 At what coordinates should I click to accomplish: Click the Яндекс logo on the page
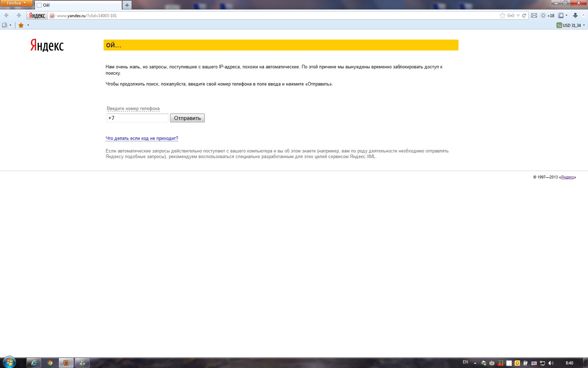click(47, 46)
